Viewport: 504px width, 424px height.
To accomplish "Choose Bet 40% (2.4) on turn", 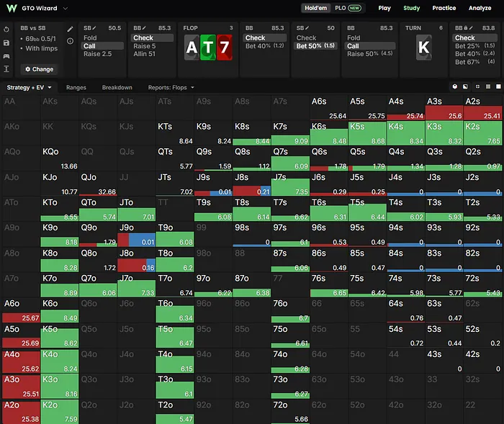I will coord(474,54).
